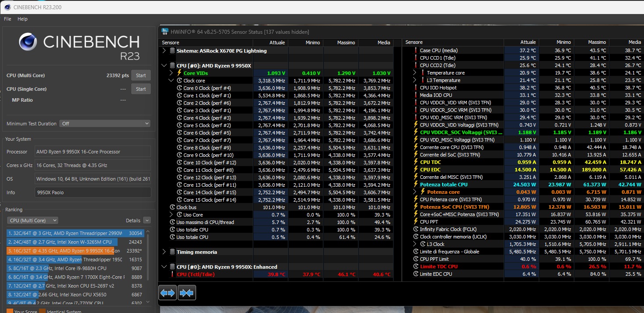644x313 pixels.
Task: Click the Minimo column header in right sensor panel
Action: pos(556,42)
